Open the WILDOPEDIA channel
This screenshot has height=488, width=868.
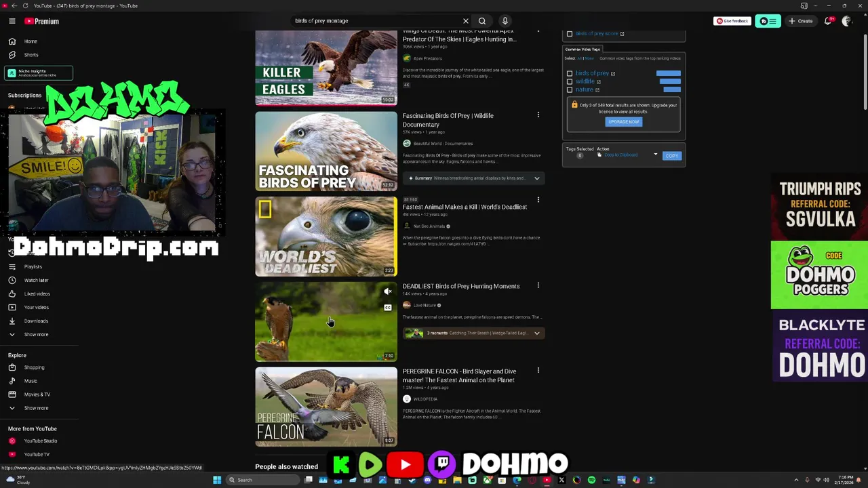click(x=425, y=399)
